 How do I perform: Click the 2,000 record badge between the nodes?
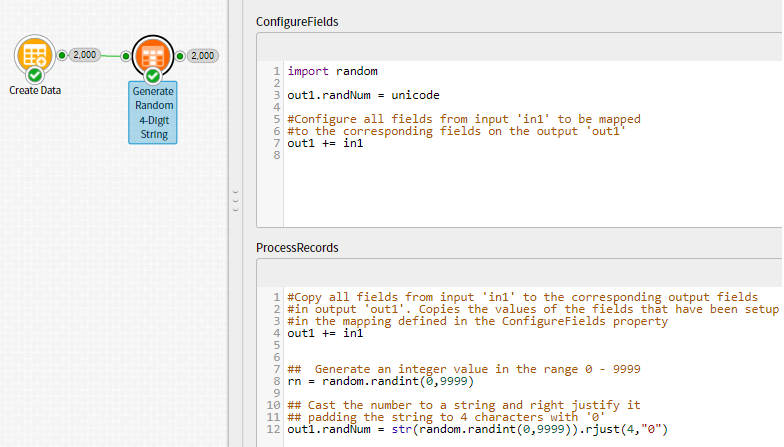[x=84, y=55]
